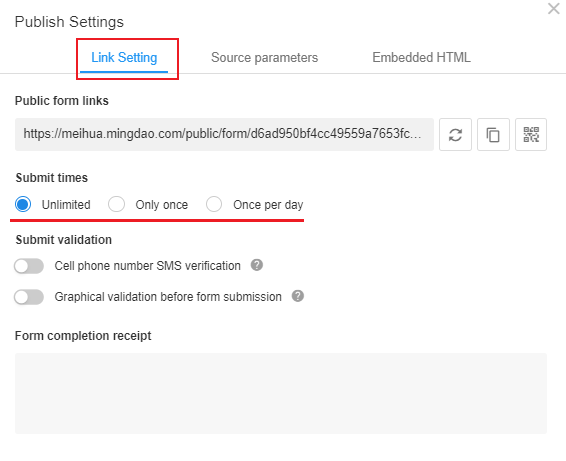Open help for graphical validation
Viewport: 566px width, 461px height.
(298, 296)
